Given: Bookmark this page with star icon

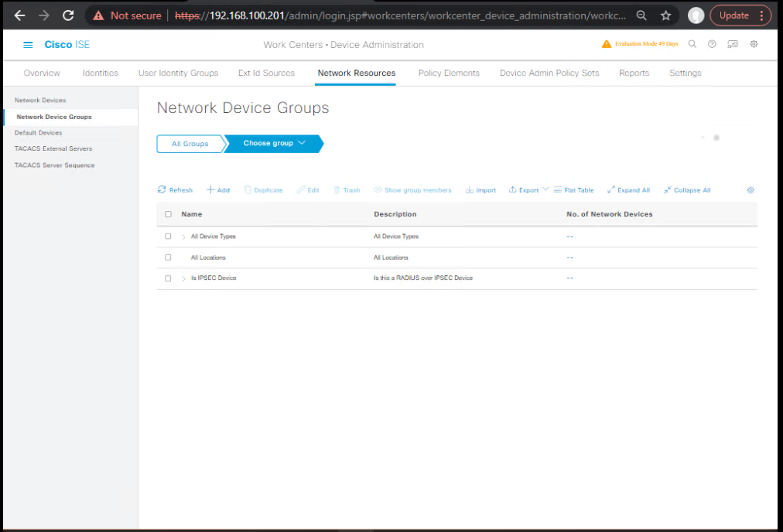Looking at the screenshot, I should [x=665, y=15].
